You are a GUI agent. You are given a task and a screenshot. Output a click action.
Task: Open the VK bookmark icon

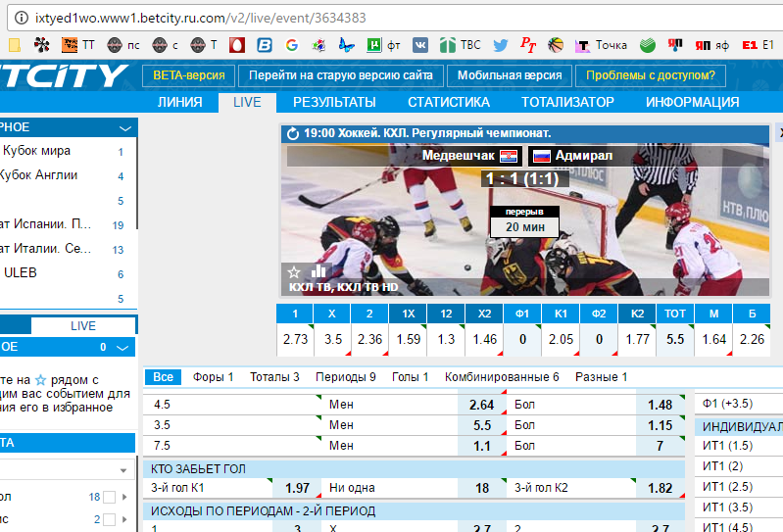coord(420,44)
